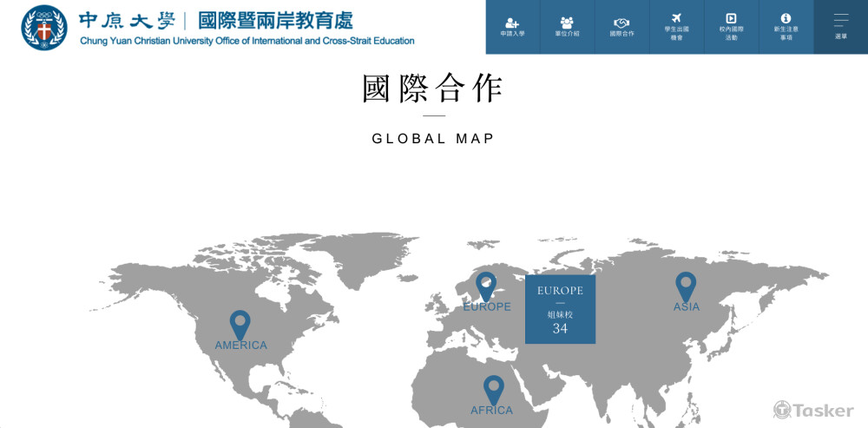Click the 新生注意事項 info icon
This screenshot has height=428, width=868.
click(x=786, y=18)
